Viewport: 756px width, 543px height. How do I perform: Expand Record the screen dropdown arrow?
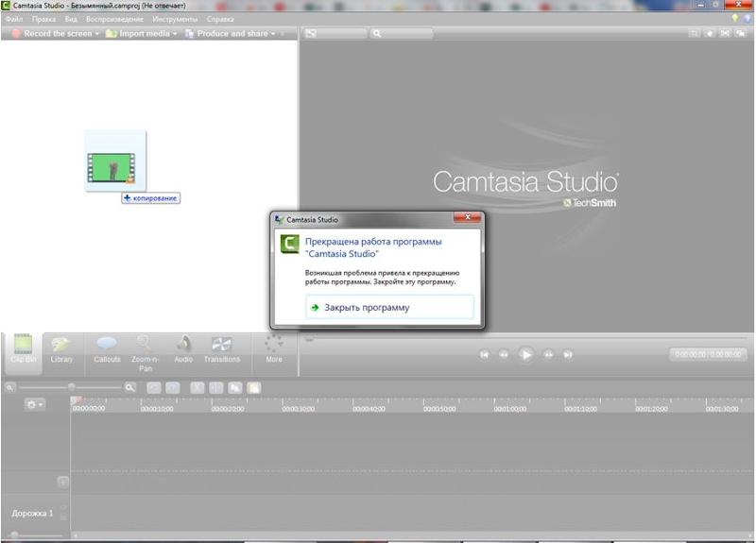pyautogui.click(x=97, y=34)
